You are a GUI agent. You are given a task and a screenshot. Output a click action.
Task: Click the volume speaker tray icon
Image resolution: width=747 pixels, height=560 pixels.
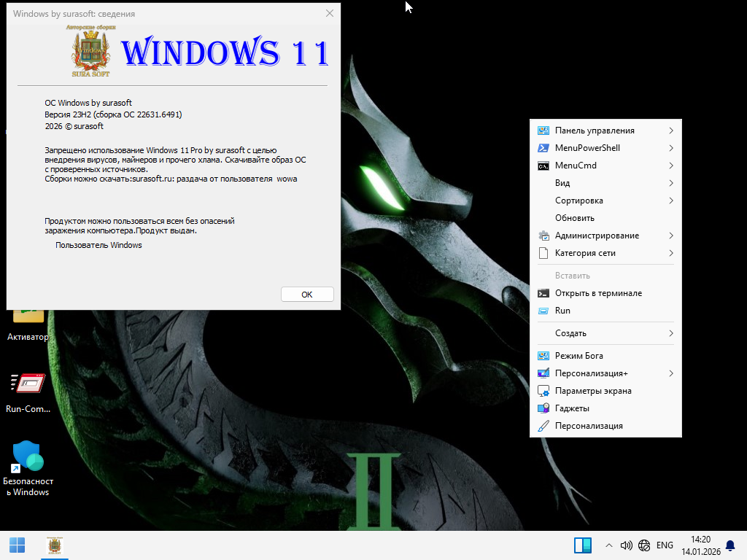click(626, 545)
